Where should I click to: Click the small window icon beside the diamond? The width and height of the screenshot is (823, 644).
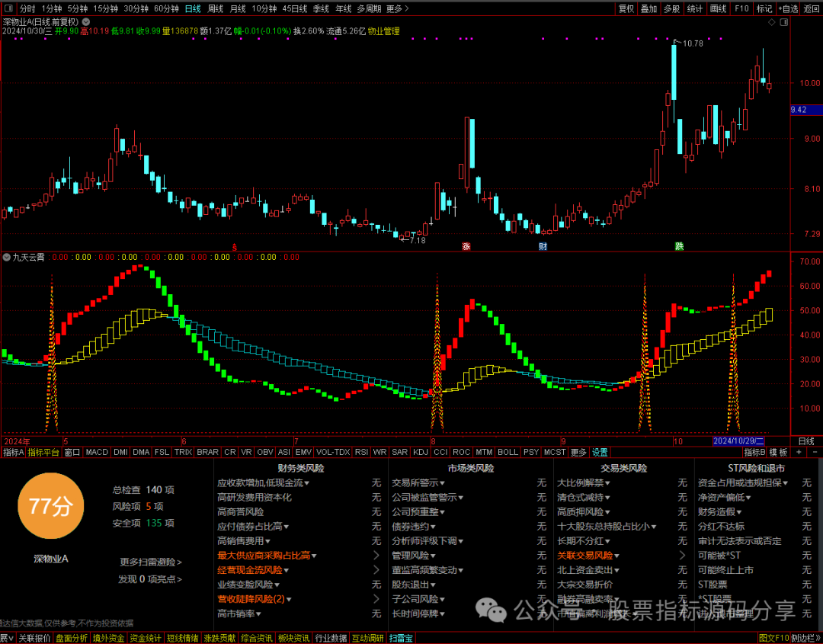click(783, 22)
